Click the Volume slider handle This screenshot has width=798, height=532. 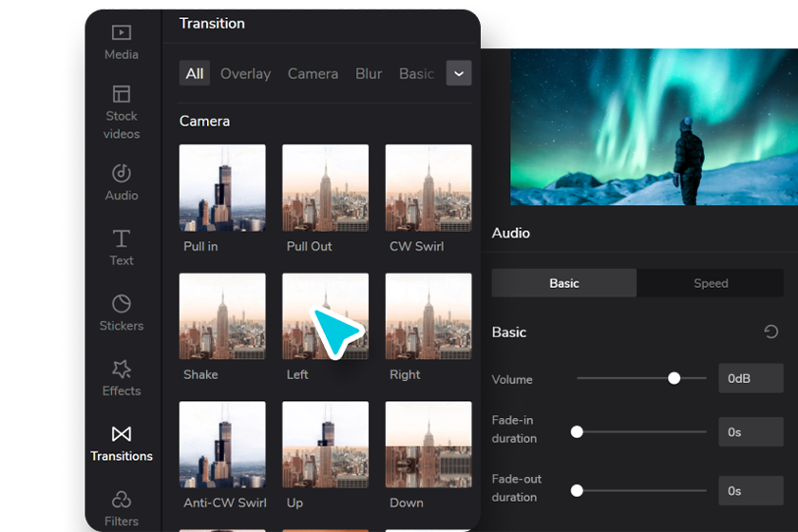(x=674, y=378)
